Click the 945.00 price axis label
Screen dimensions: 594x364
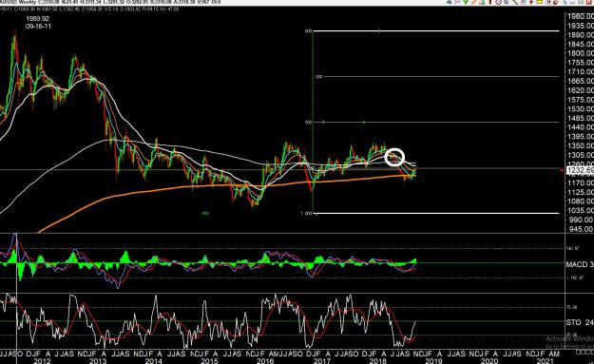(580, 229)
